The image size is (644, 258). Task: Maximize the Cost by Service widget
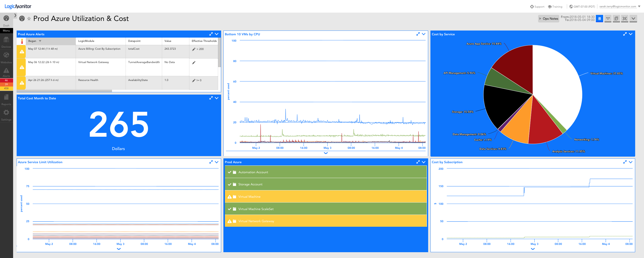click(x=625, y=34)
